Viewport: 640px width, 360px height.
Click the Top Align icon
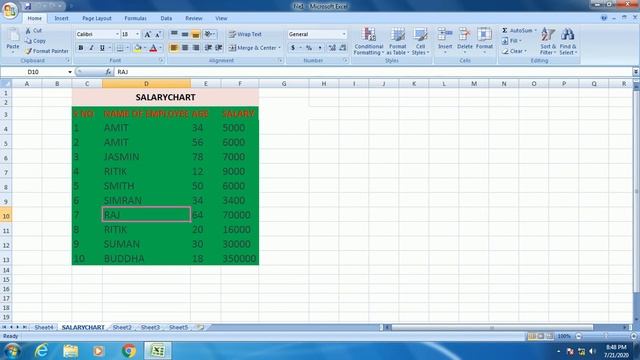tap(174, 34)
